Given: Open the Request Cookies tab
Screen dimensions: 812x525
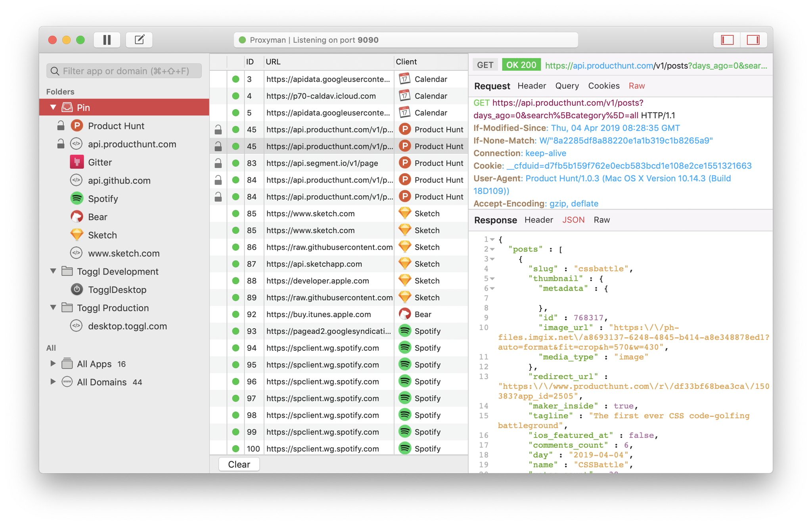Looking at the screenshot, I should click(603, 86).
